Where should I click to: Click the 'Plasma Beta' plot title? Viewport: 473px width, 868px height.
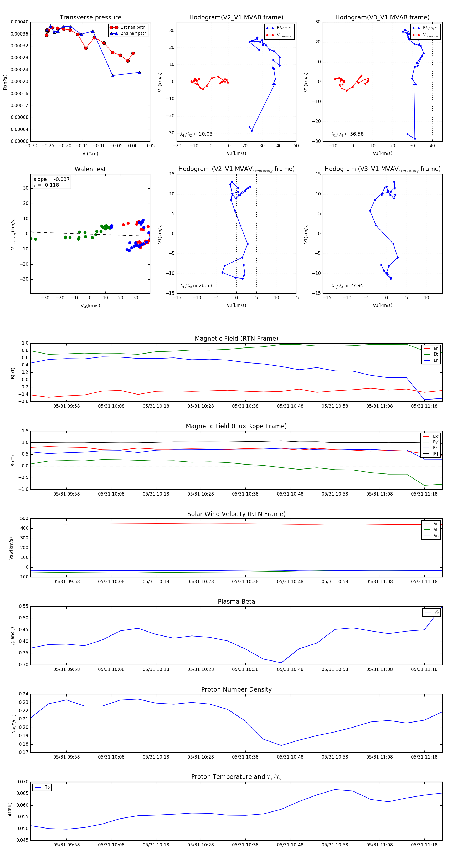pyautogui.click(x=236, y=602)
